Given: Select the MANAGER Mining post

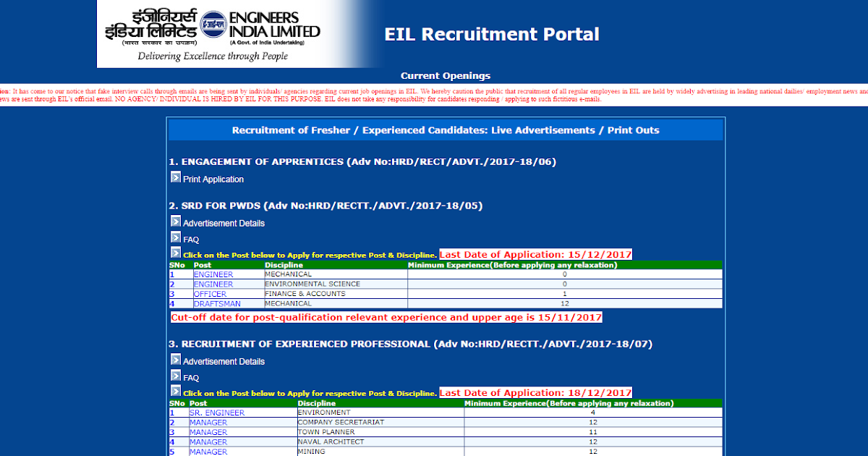Looking at the screenshot, I should [x=208, y=452].
